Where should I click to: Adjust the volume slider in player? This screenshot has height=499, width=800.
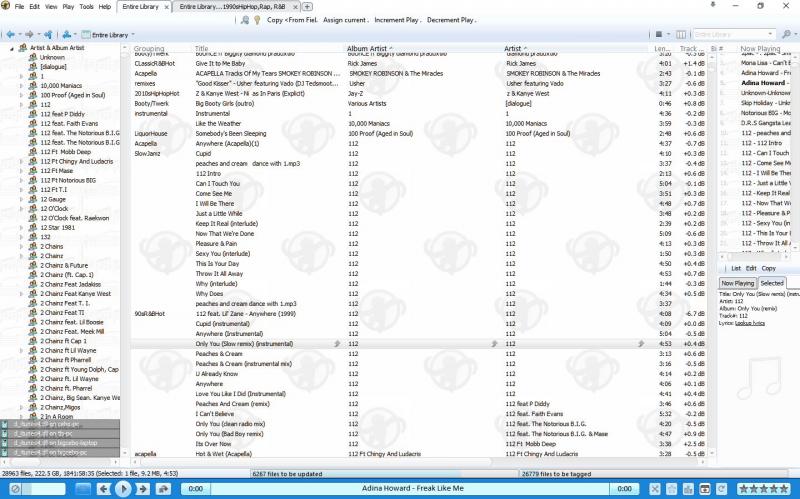click(x=44, y=489)
